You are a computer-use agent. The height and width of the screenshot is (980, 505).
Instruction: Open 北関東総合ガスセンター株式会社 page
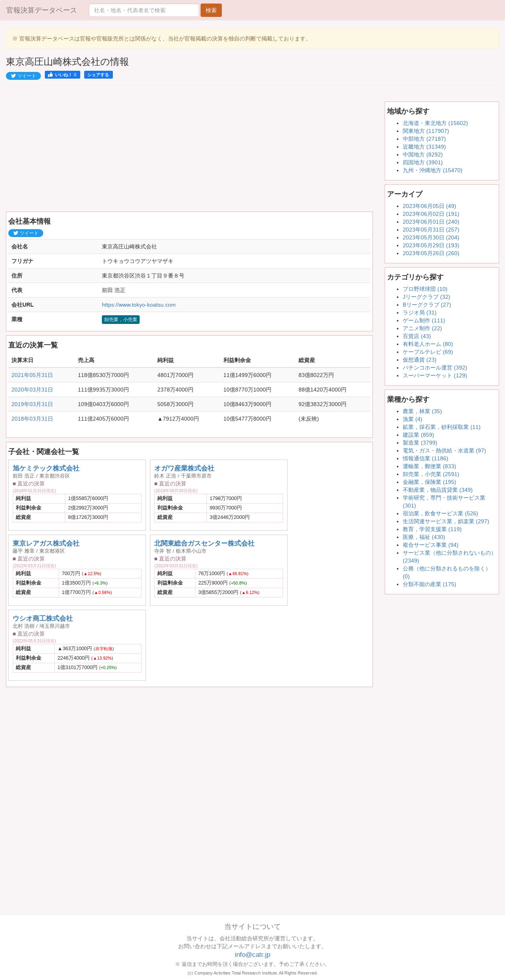point(204,543)
